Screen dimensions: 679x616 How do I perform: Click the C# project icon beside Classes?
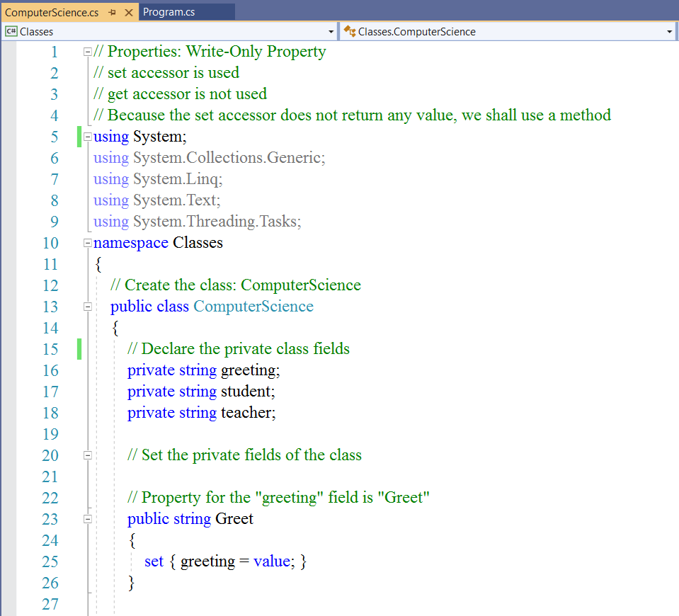11,31
